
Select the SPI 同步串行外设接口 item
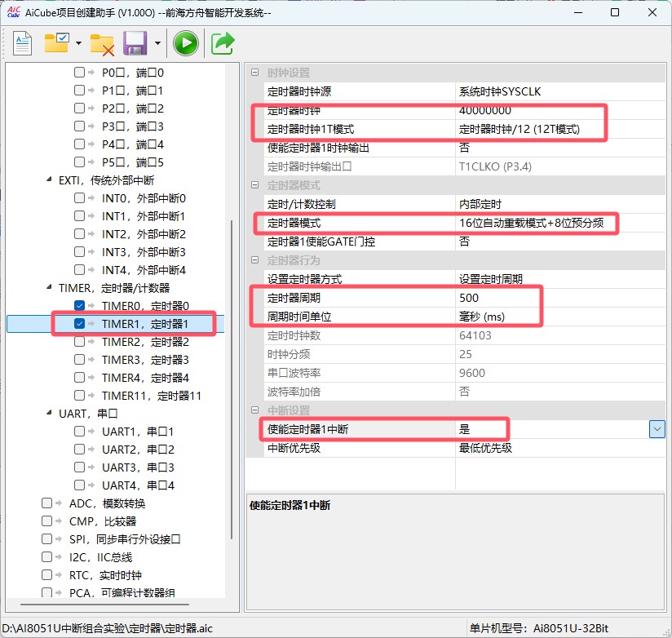click(125, 539)
